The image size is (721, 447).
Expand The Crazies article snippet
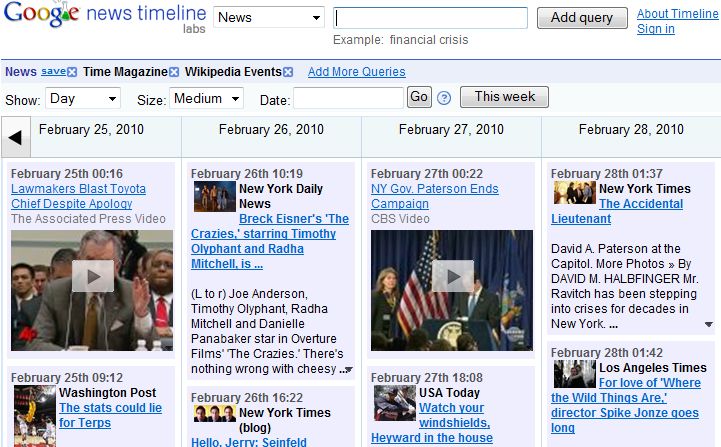click(x=349, y=369)
